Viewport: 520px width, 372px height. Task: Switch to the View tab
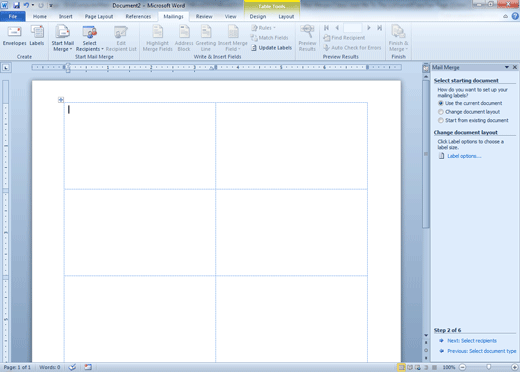pyautogui.click(x=230, y=16)
